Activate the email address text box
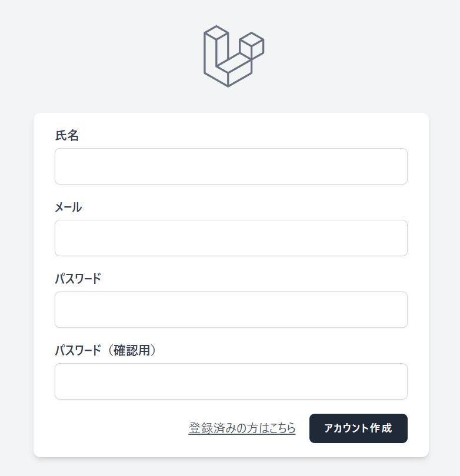This screenshot has width=460, height=476. pos(231,238)
